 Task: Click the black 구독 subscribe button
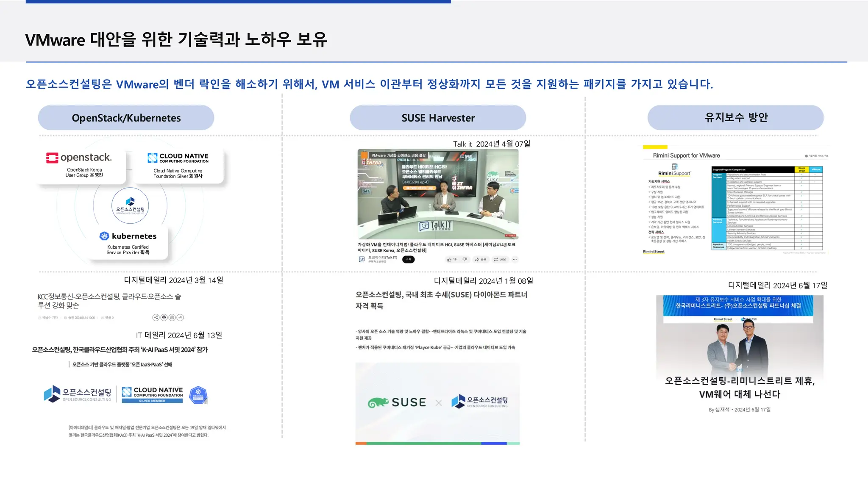(408, 259)
